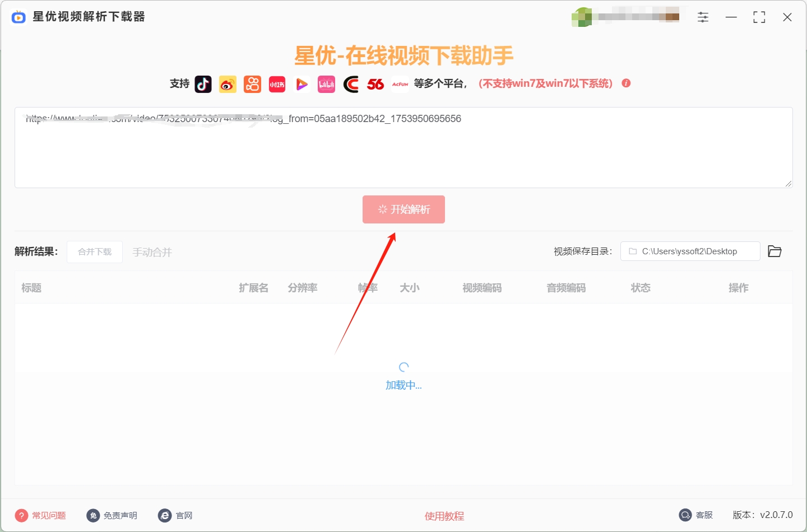
Task: Select the Bilibili platform icon
Action: pos(326,84)
